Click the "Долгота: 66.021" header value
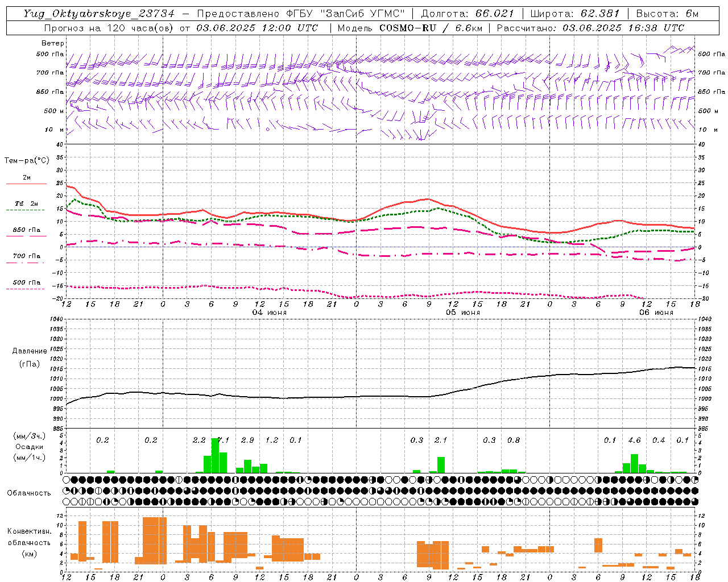 pos(468,14)
